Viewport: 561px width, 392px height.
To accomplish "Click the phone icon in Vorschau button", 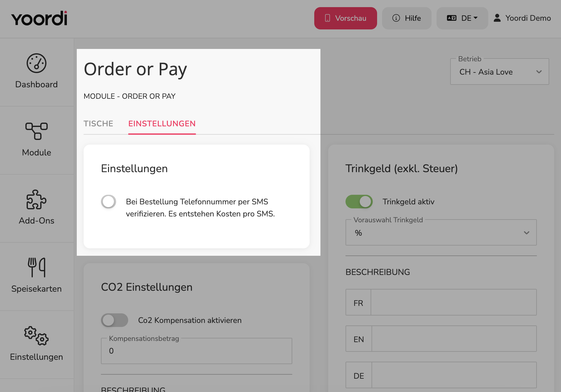I will [328, 18].
